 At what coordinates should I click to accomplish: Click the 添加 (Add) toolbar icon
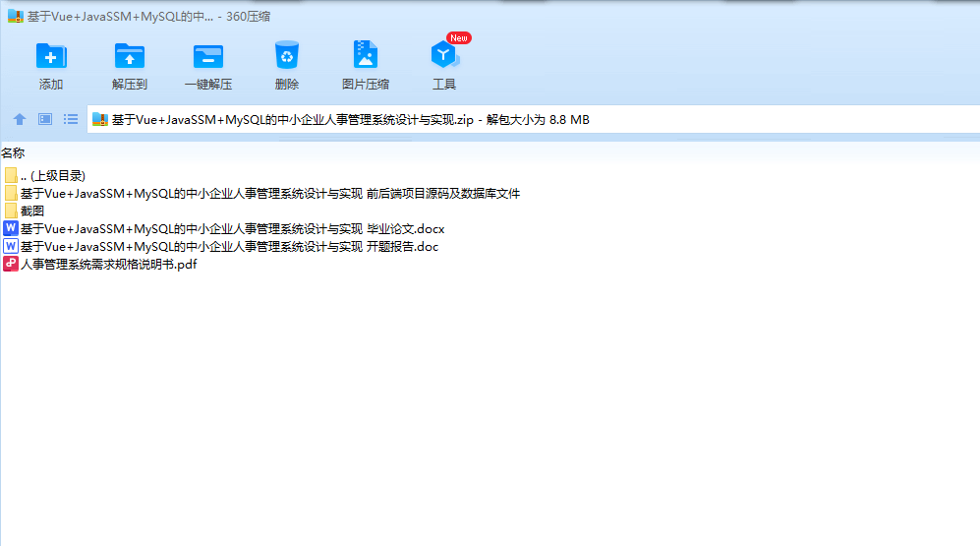click(51, 56)
